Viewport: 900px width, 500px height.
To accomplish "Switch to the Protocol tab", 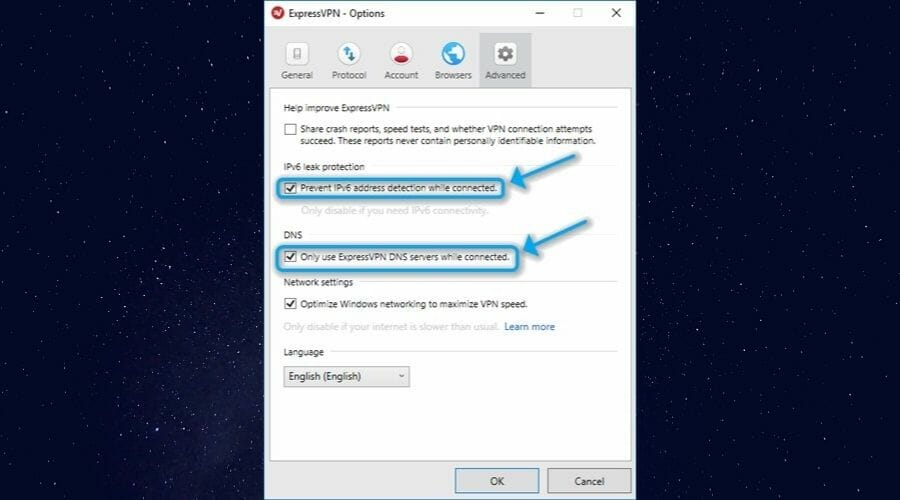I will 348,60.
